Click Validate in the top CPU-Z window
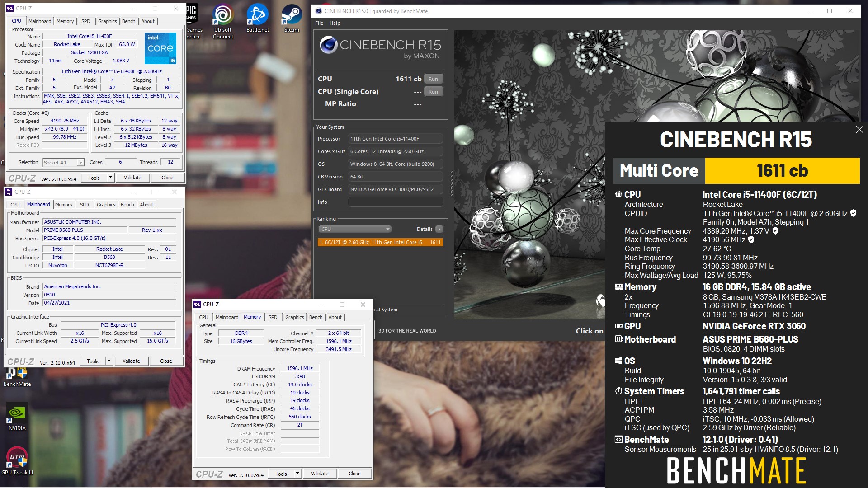Screen dimensions: 868x488 coord(132,178)
